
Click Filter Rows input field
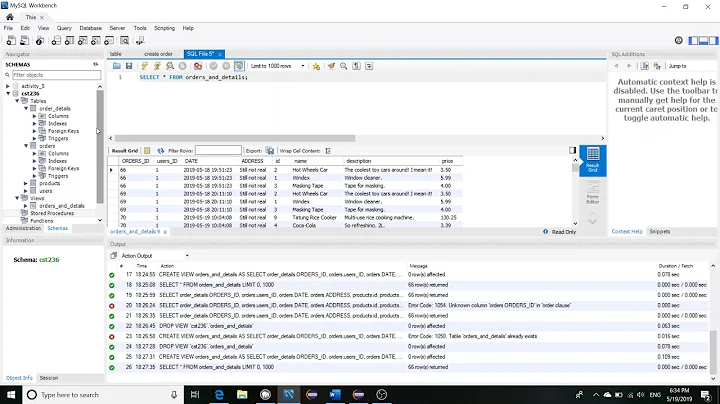218,151
